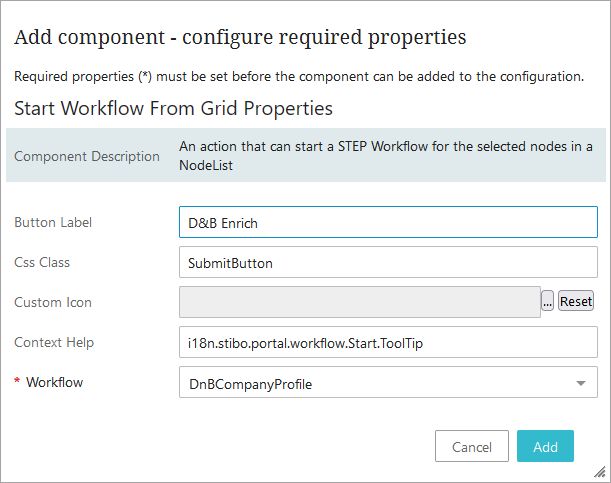Click the "Css Class" field label
611x483 pixels.
(x=42, y=262)
